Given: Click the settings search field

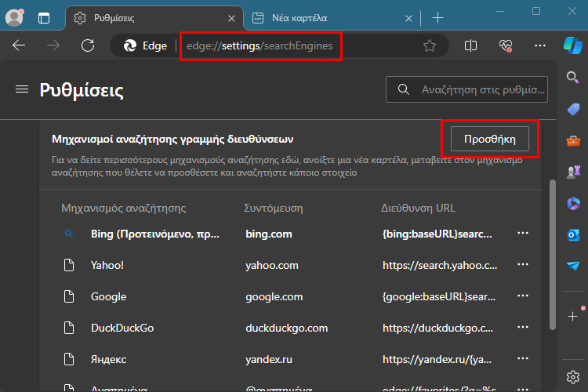Looking at the screenshot, I should coord(466,89).
